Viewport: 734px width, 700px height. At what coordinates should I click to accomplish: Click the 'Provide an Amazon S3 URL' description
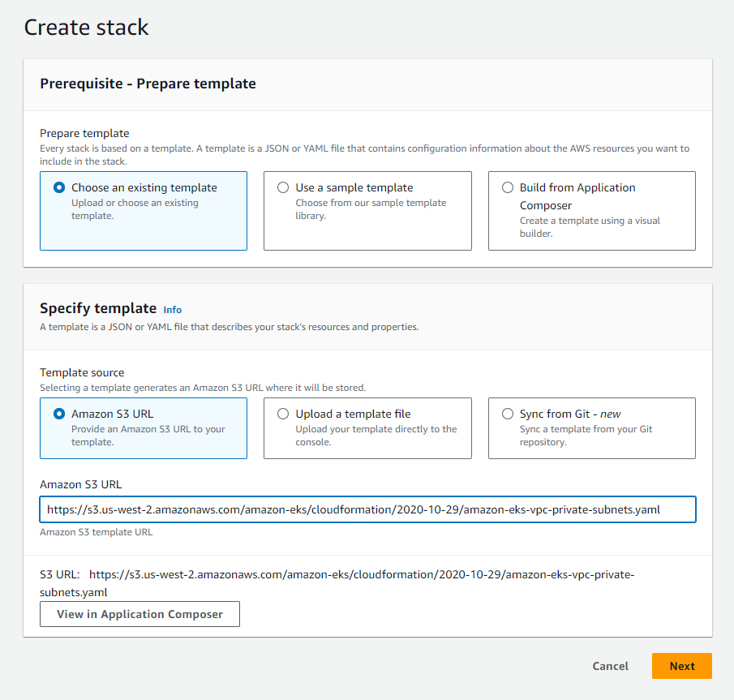click(148, 436)
